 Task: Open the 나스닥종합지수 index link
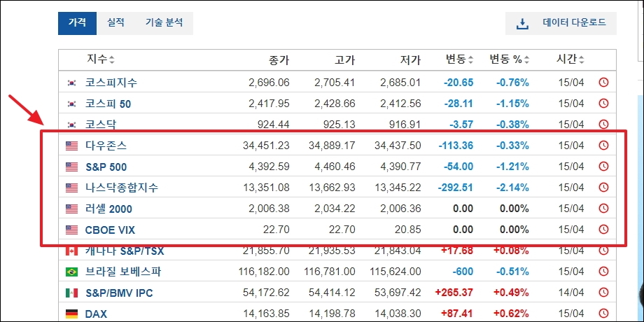pyautogui.click(x=122, y=188)
